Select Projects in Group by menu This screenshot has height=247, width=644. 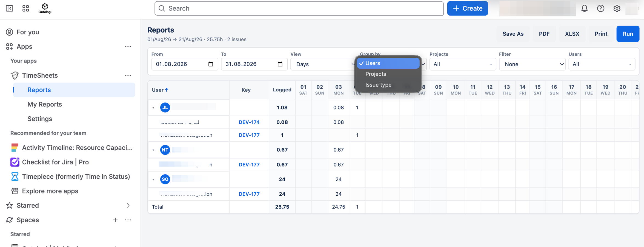388,74
